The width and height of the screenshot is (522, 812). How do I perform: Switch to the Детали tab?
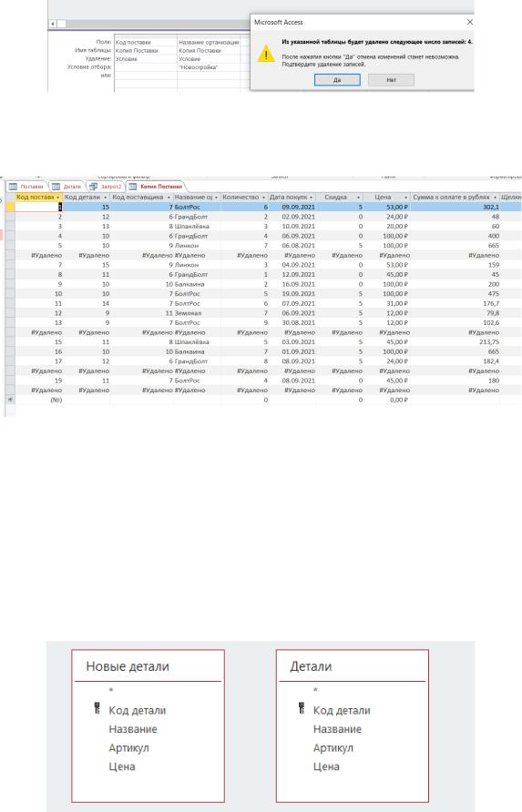(73, 187)
